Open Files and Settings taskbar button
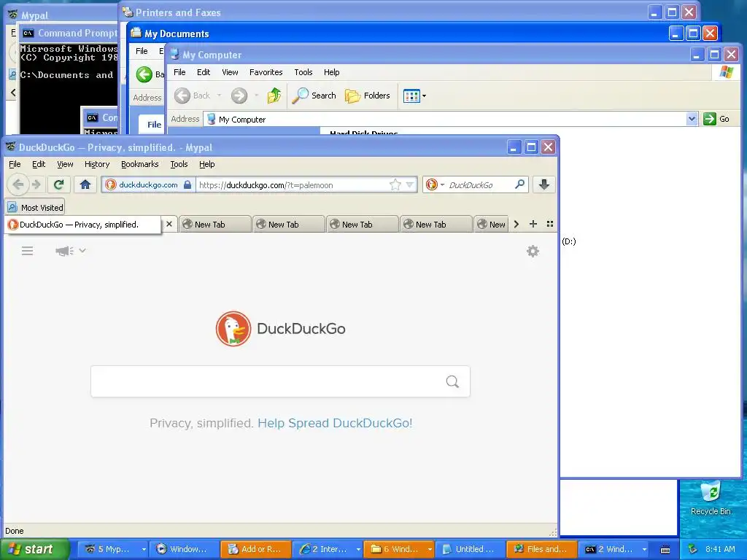 click(x=541, y=549)
